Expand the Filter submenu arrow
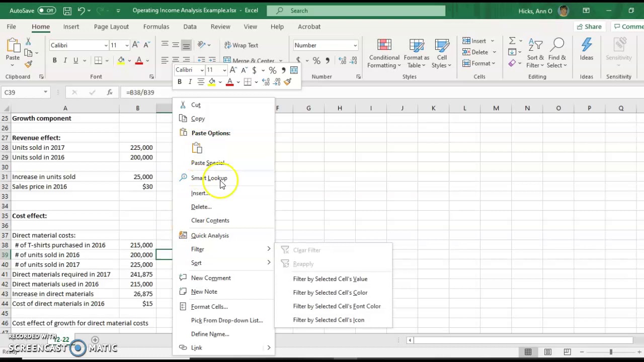644x362 pixels. click(x=269, y=249)
